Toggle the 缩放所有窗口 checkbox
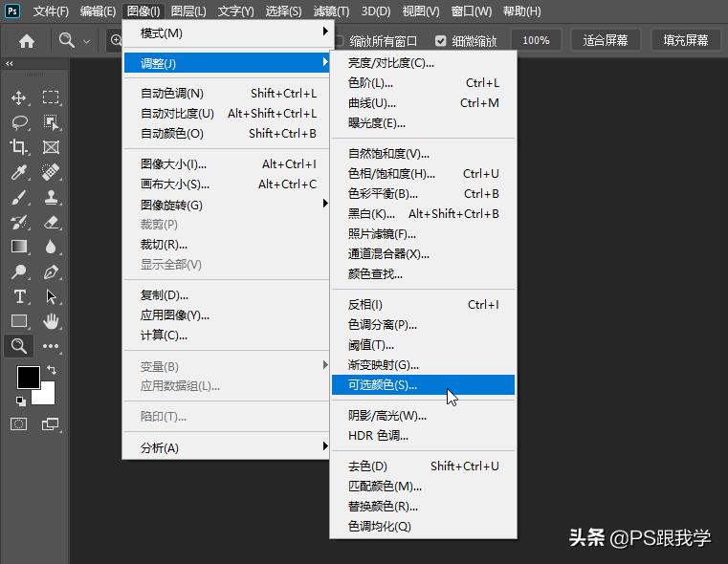The width and height of the screenshot is (728, 564). tap(340, 41)
